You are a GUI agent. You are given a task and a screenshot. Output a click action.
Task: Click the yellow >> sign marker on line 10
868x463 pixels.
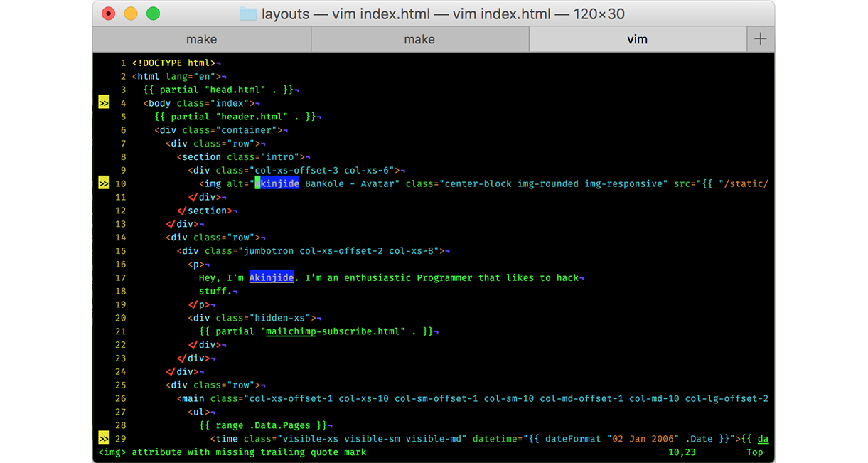[104, 183]
